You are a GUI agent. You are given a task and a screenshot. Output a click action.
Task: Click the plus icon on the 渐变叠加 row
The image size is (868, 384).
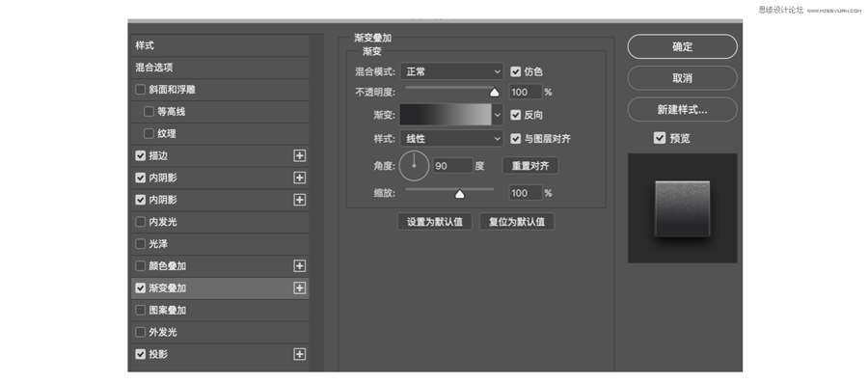coord(300,288)
